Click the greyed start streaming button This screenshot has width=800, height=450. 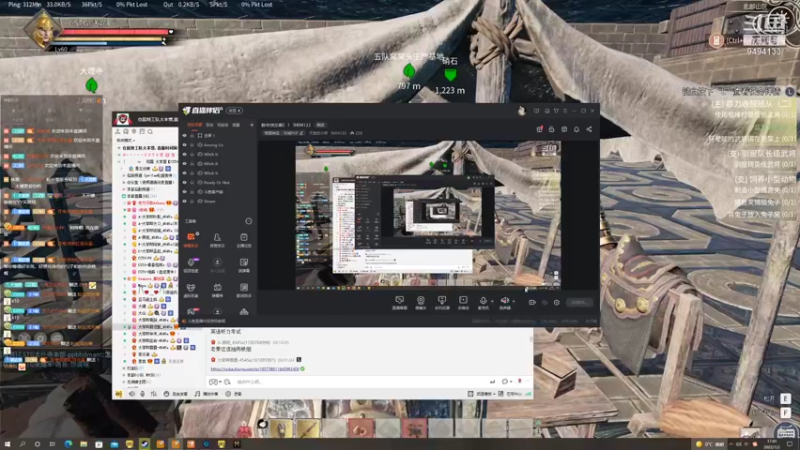click(579, 303)
